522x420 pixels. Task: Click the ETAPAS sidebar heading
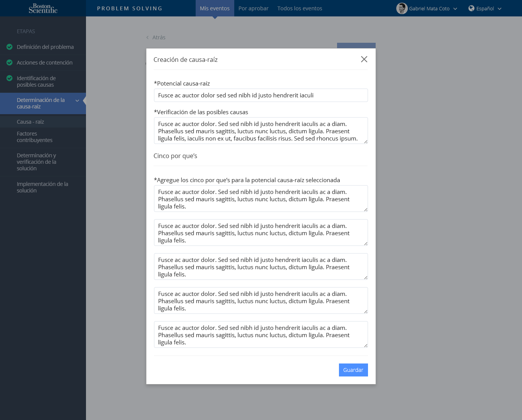pyautogui.click(x=26, y=31)
